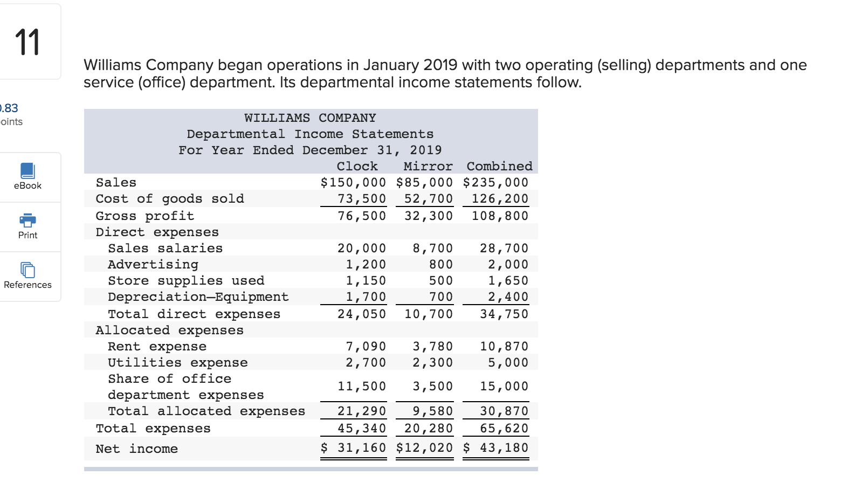Click Clock depreciation value 1,700
The width and height of the screenshot is (868, 482).
point(366,297)
